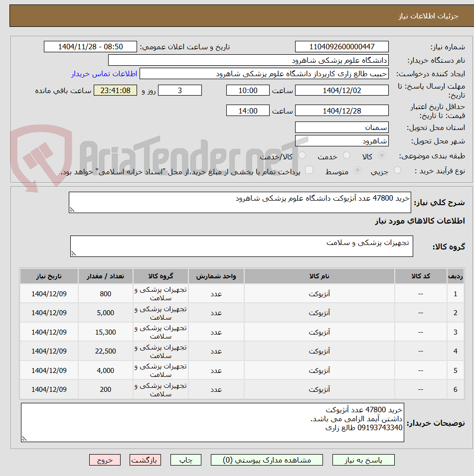
Task: Open مشاهده مدارک پیوستی (0) button
Action: [x=267, y=460]
